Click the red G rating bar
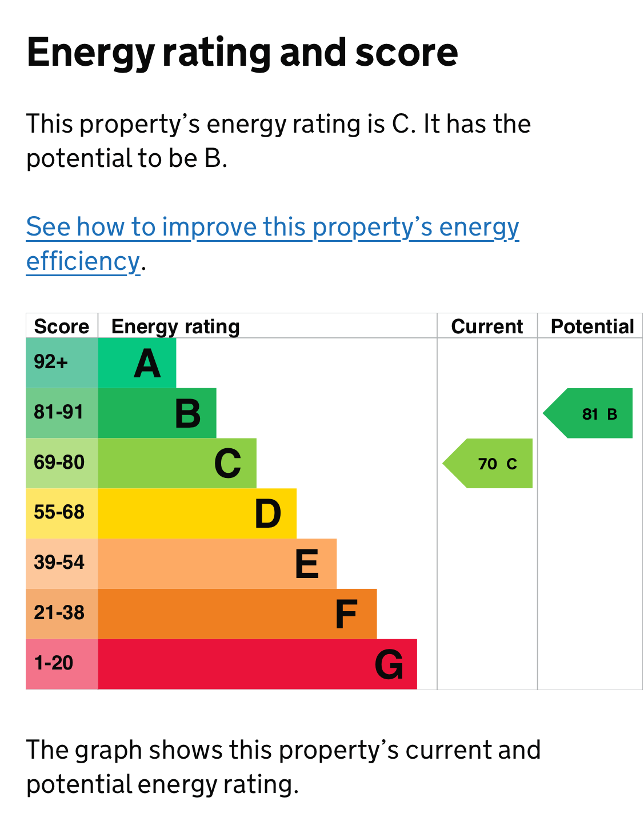 (257, 664)
